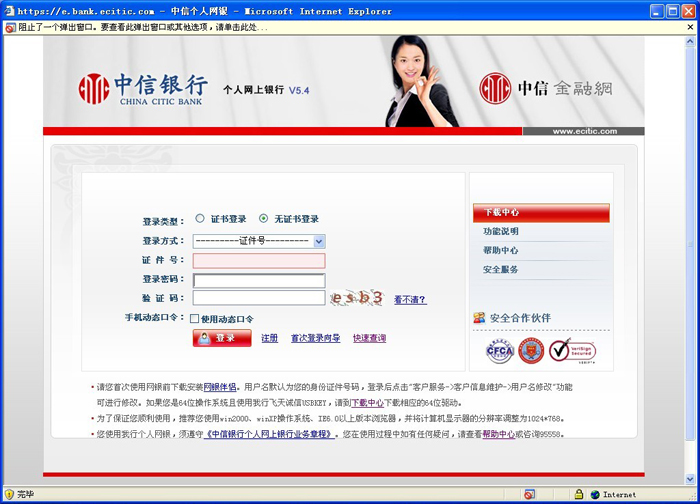Select the 证书登录 radio button

(x=200, y=218)
